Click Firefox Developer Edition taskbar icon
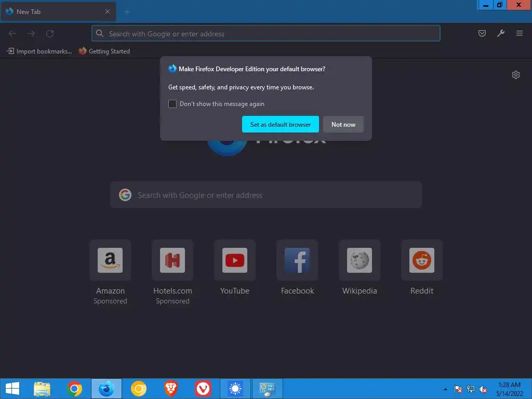This screenshot has width=532, height=399. pos(106,389)
